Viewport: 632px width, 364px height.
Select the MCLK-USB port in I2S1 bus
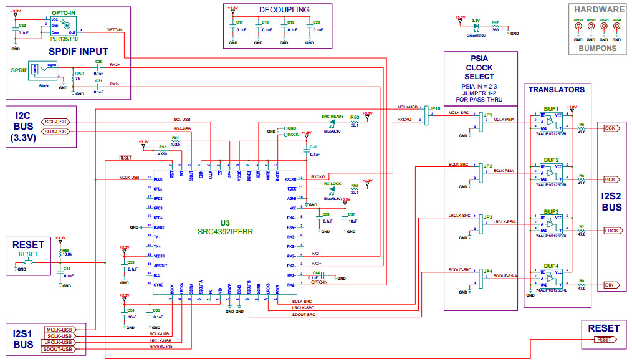point(59,329)
